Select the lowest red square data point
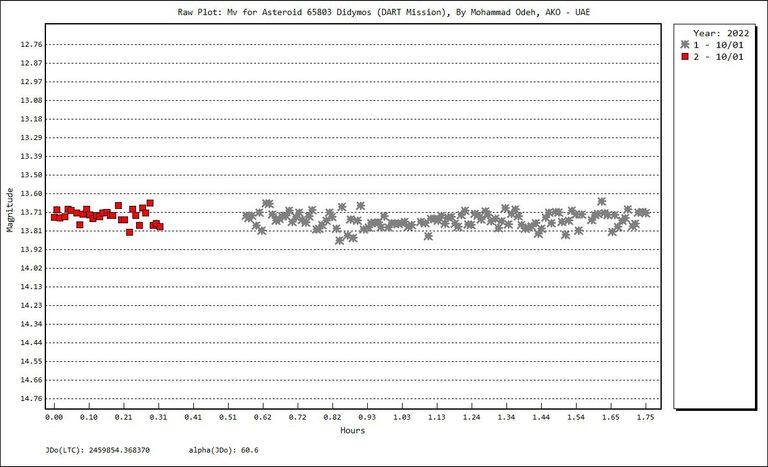The image size is (768, 467). click(x=129, y=232)
